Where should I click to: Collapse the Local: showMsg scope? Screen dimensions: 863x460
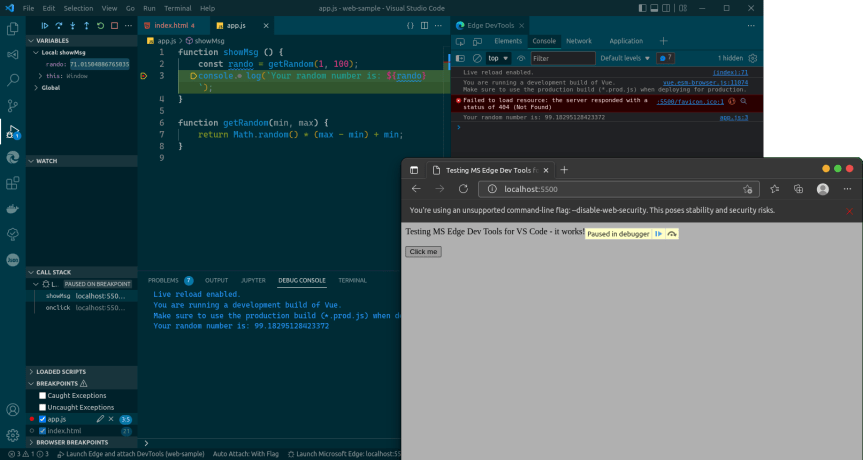(x=81, y=52)
